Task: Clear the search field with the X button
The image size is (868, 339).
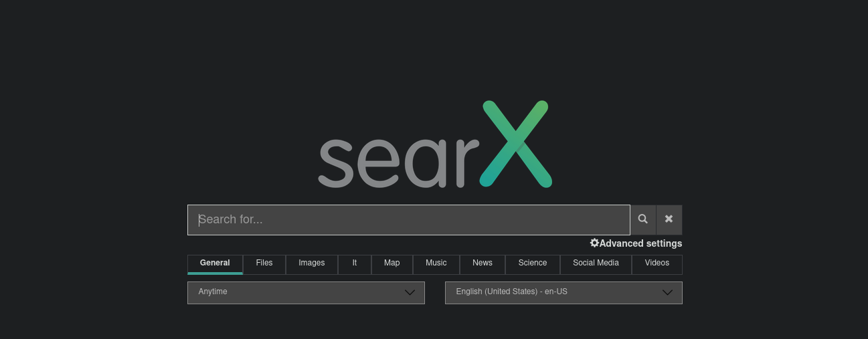Action: click(669, 219)
